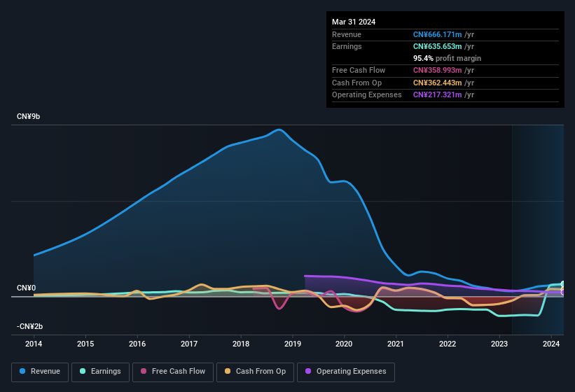Click the CN¥0 y-axis label
575x392 pixels.
coord(27,288)
